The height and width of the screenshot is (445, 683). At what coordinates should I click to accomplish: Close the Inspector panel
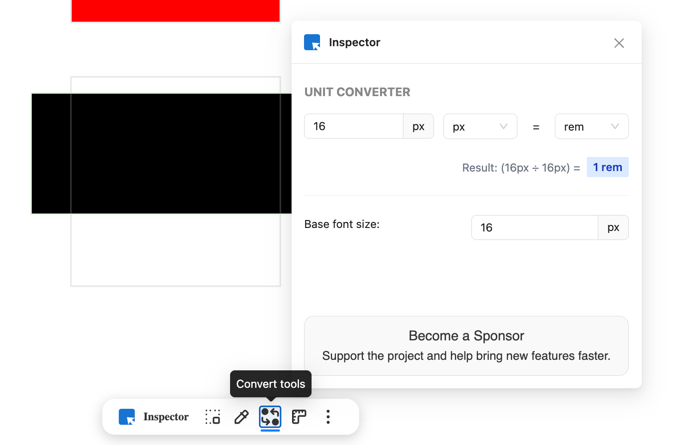(x=619, y=43)
